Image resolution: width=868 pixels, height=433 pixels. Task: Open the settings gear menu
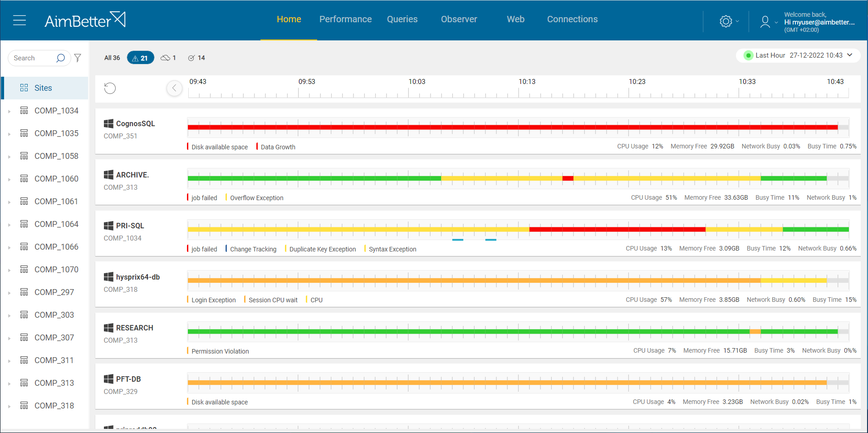725,21
